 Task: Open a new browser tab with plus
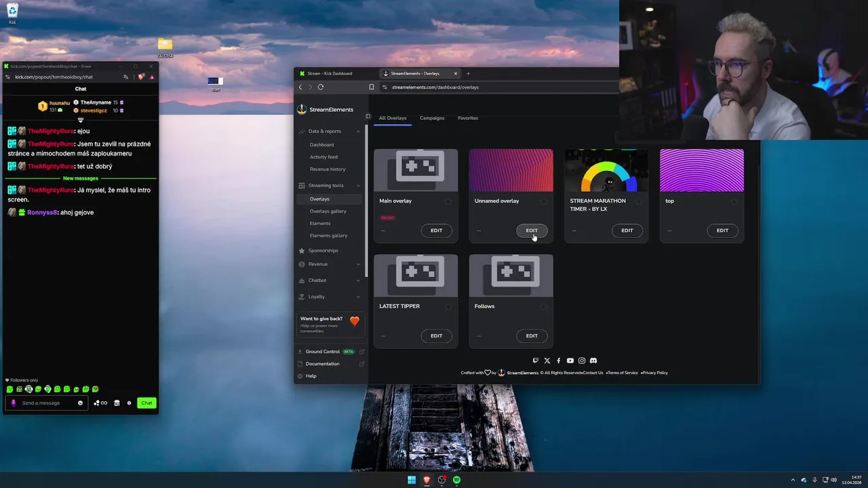click(468, 73)
